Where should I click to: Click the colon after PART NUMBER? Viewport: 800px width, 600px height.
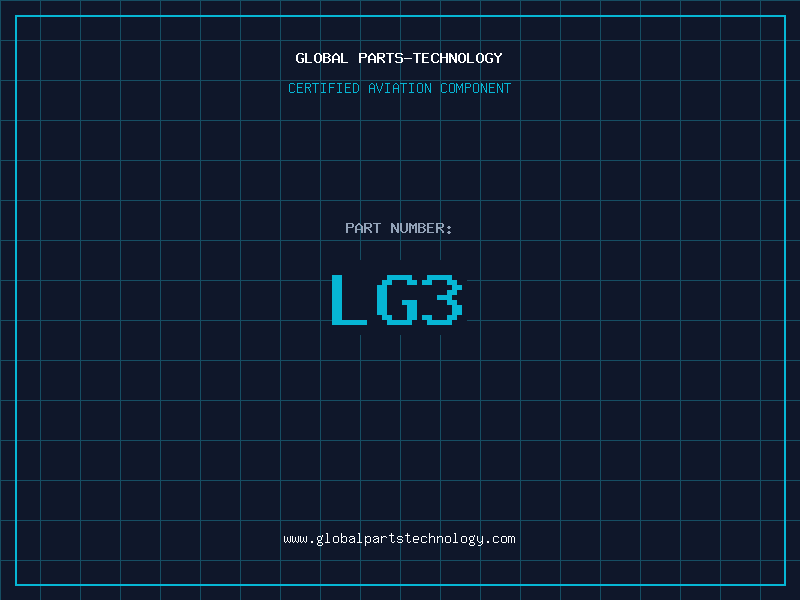tap(449, 229)
